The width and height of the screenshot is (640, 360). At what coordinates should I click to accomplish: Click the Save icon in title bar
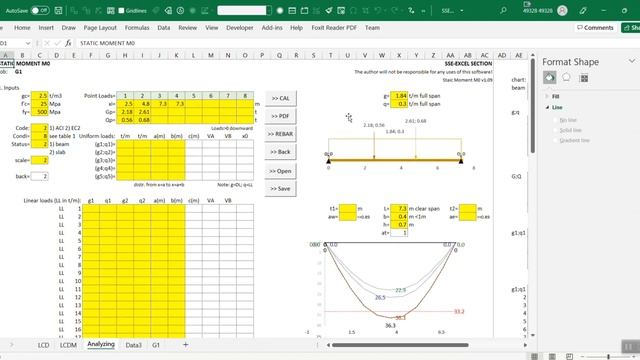(58, 11)
